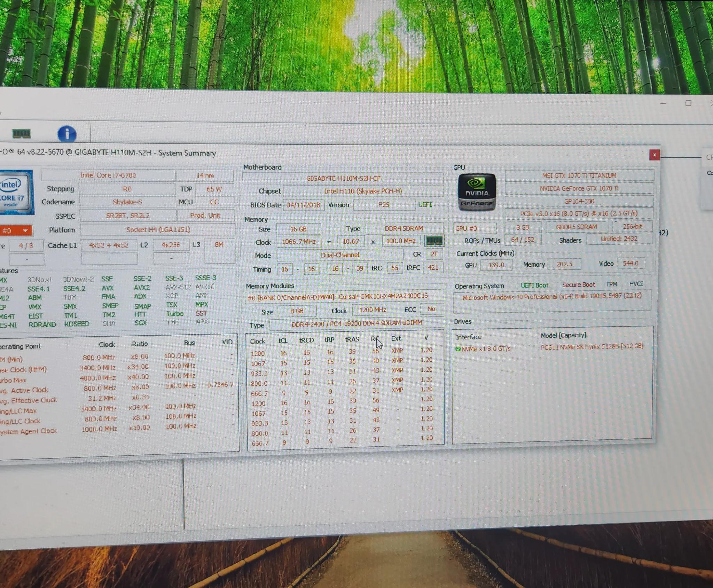This screenshot has height=588, width=713.
Task: Click the NVIDIA GeForce logo
Action: click(477, 192)
